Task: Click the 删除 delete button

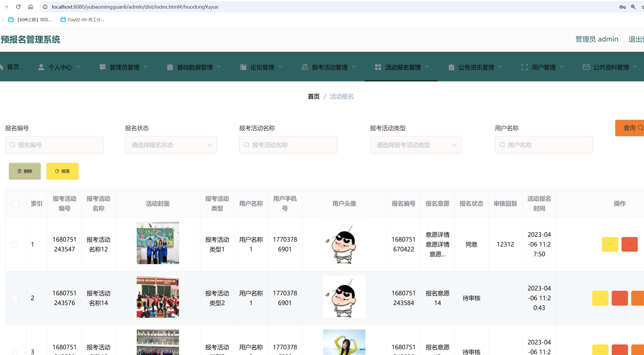Action: coord(25,171)
